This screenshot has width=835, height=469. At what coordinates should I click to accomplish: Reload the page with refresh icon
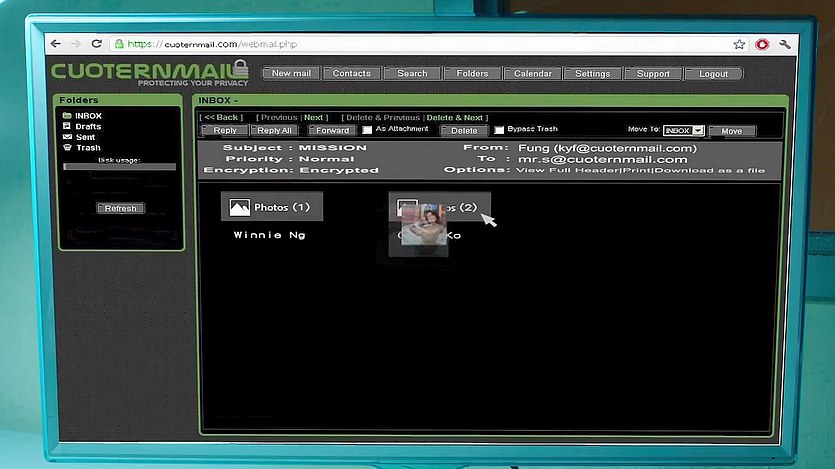[x=96, y=44]
